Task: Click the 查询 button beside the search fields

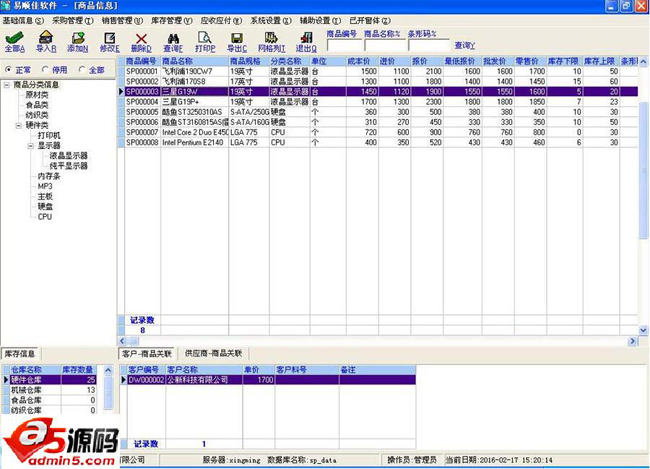Action: pyautogui.click(x=465, y=45)
